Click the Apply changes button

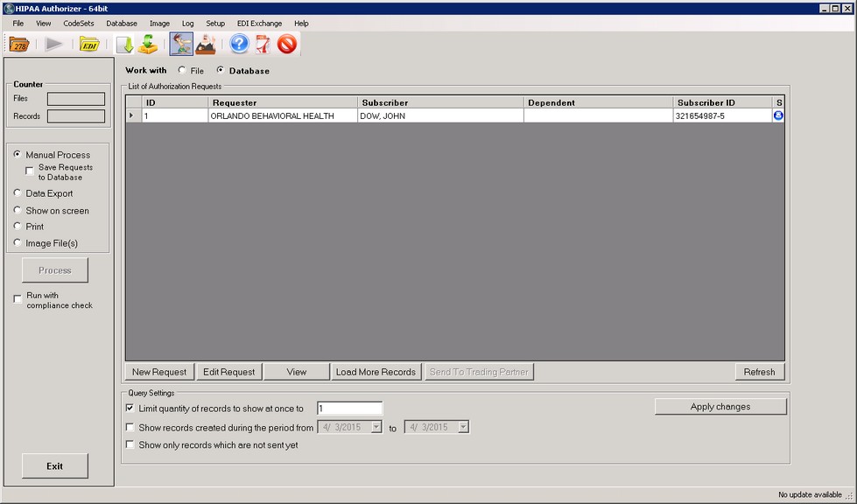720,407
